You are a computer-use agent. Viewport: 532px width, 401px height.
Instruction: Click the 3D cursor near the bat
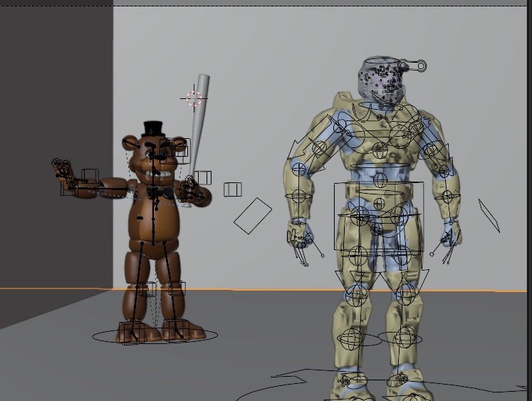point(194,98)
